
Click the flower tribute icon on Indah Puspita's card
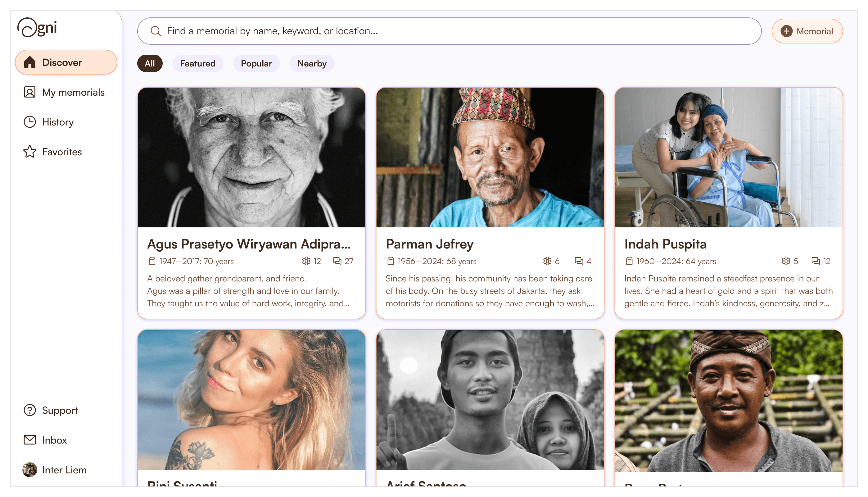pos(786,261)
